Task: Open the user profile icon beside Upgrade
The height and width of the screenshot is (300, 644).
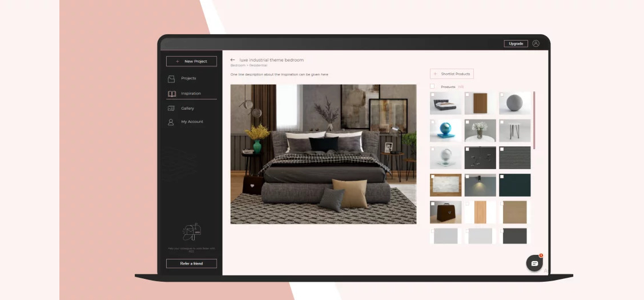Action: pyautogui.click(x=536, y=43)
